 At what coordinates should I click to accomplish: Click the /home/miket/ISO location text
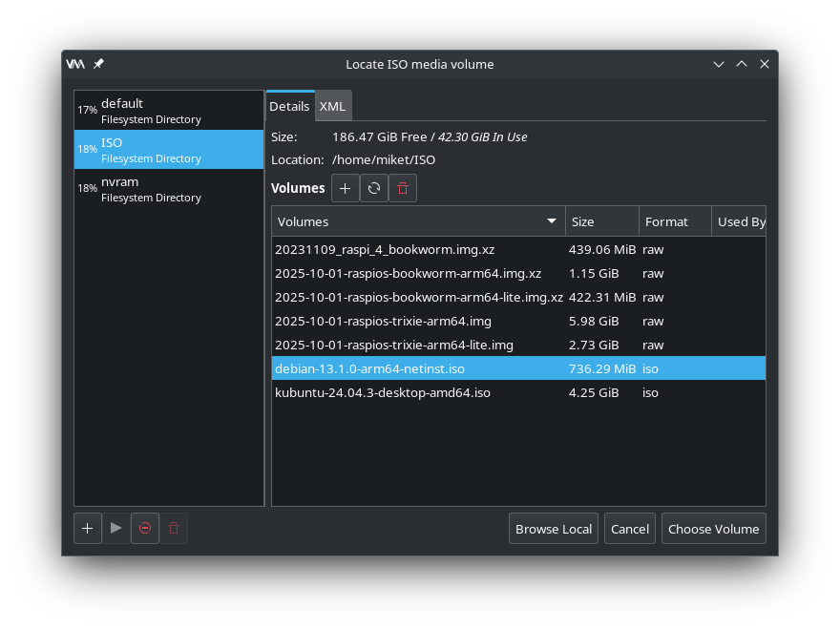[384, 159]
